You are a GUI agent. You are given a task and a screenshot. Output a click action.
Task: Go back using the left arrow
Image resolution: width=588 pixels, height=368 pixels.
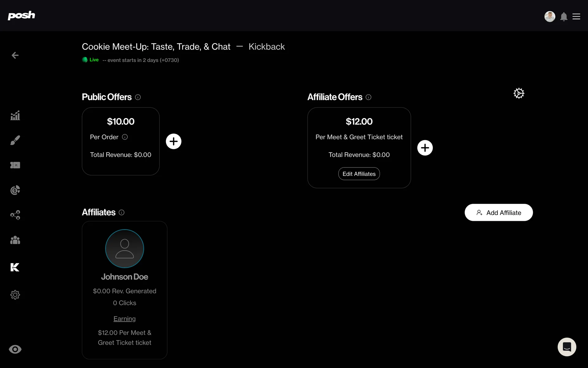[15, 55]
